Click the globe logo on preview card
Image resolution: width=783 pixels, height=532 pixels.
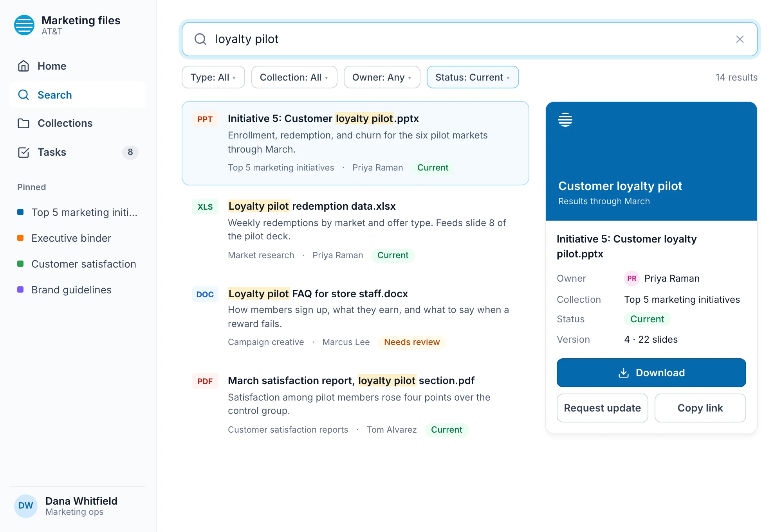565,120
